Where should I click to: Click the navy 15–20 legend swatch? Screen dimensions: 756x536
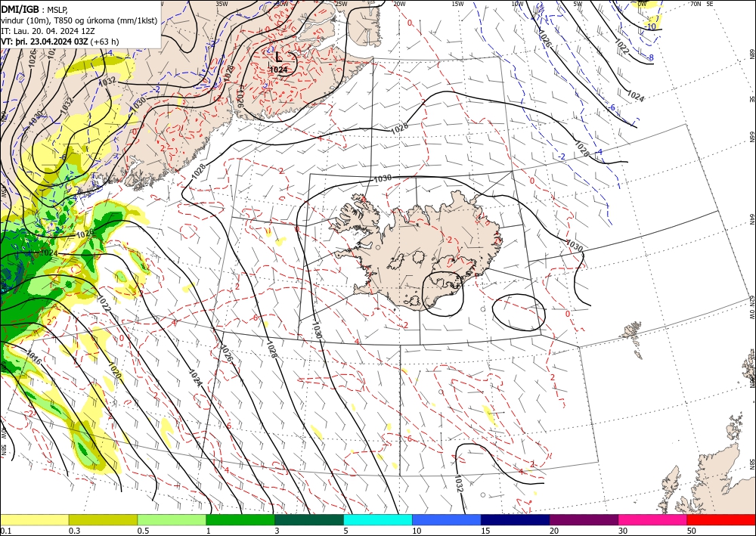coord(515,519)
